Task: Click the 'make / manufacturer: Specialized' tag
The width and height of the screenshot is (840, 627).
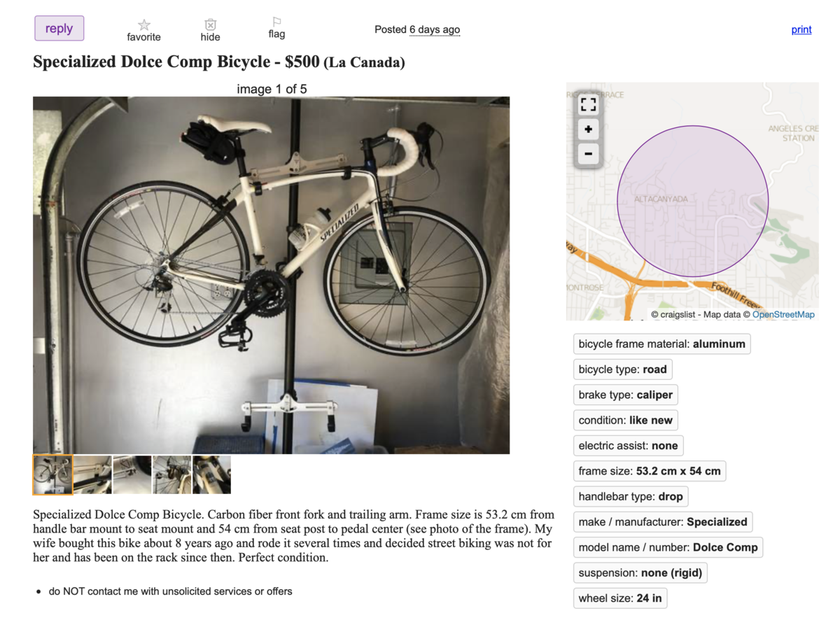Action: [x=662, y=522]
